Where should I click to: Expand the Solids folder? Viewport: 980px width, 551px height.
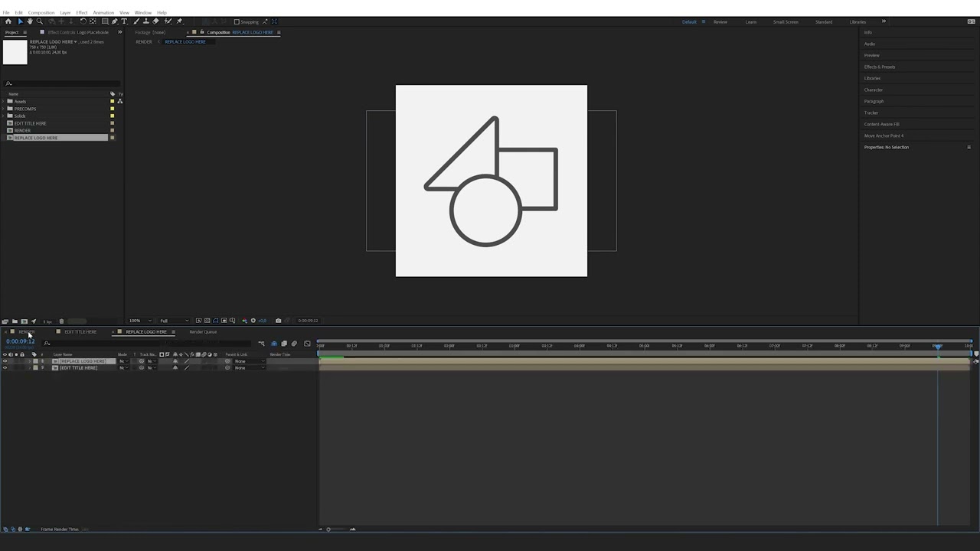pyautogui.click(x=4, y=116)
